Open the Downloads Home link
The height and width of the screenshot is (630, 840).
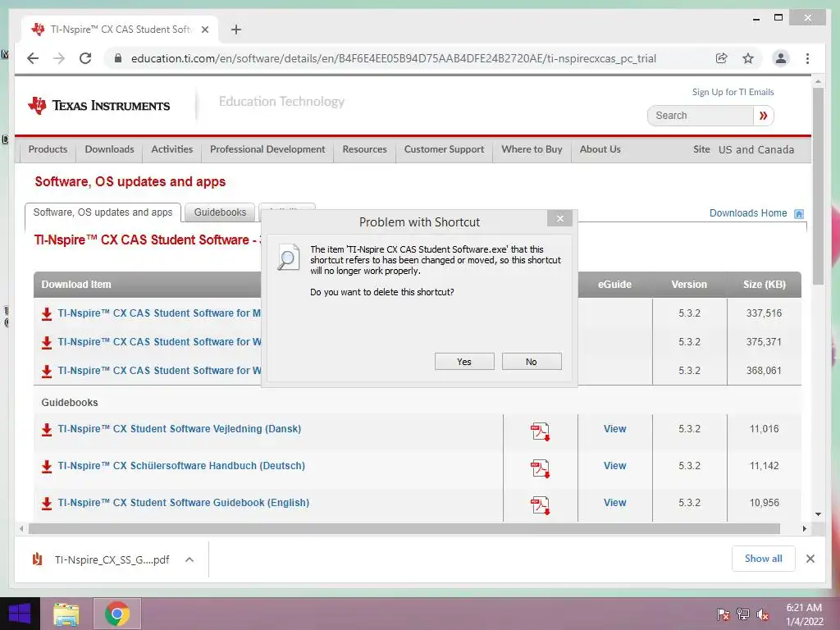(x=748, y=213)
